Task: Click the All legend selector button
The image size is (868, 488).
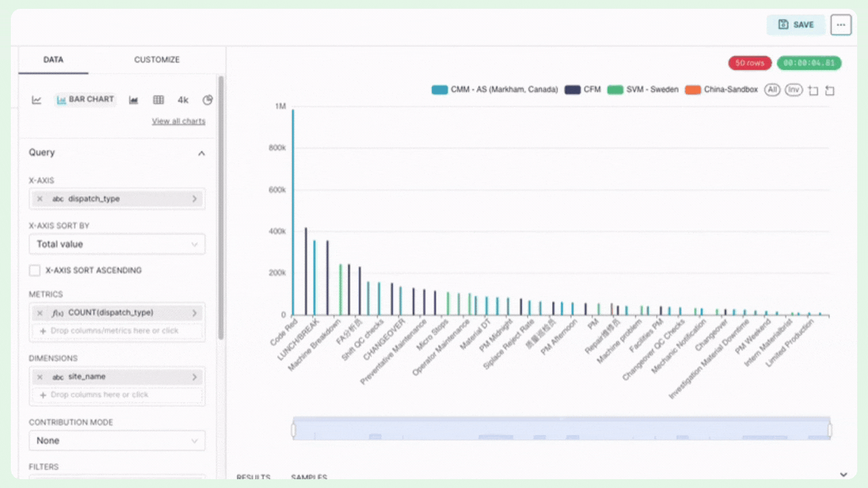Action: 772,89
